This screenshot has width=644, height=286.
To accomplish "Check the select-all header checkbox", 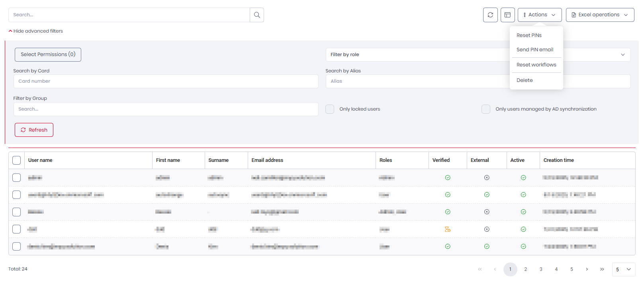I will click(16, 160).
